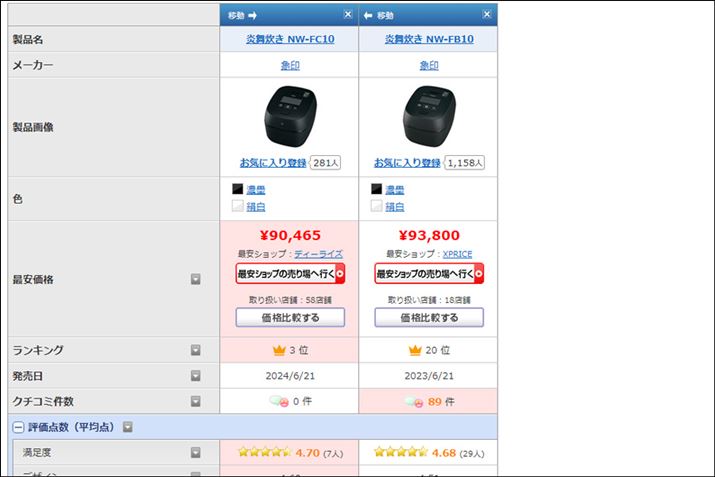This screenshot has height=477, width=715.
Task: Select the black color swatch for NW-FB10
Action: point(376,189)
